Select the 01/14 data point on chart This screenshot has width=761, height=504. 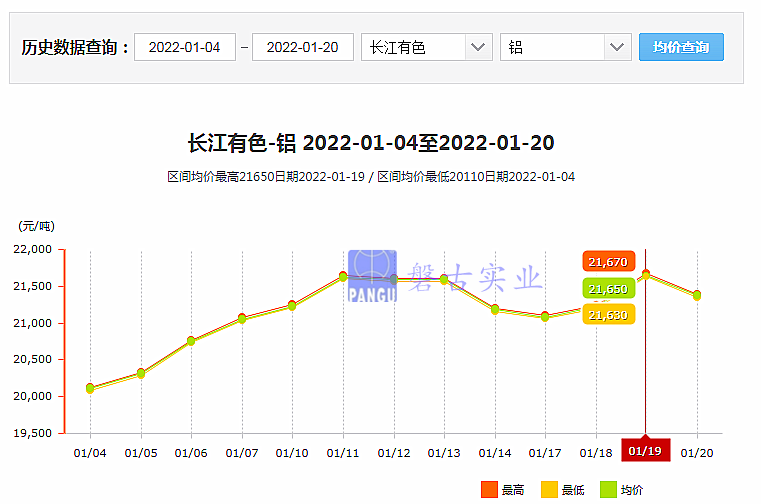click(x=495, y=309)
